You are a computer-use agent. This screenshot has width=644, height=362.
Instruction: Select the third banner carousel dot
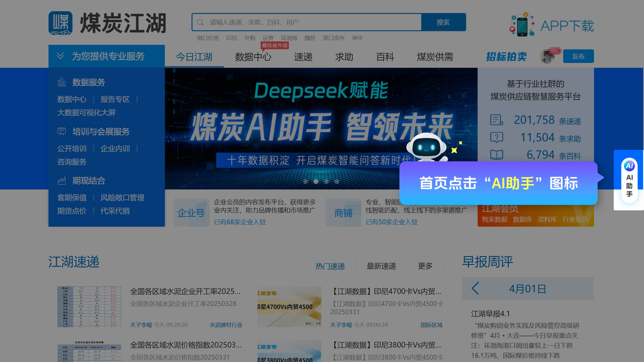(x=326, y=181)
